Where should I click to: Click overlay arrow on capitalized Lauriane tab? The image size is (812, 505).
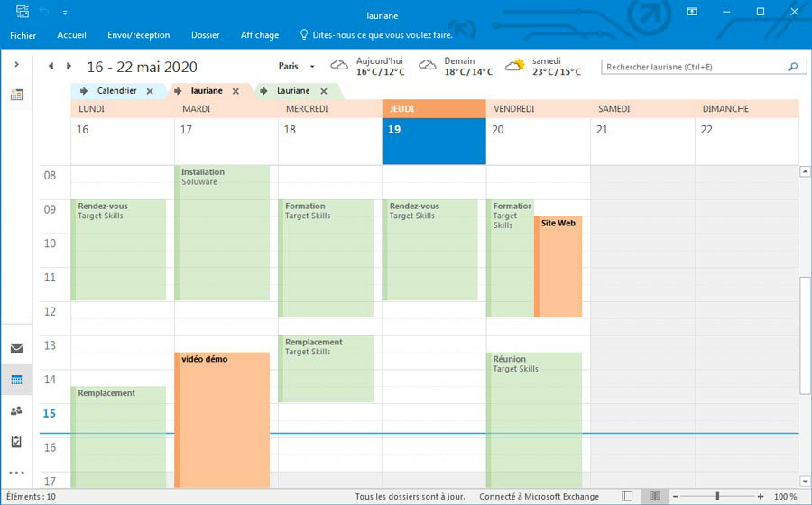(263, 91)
